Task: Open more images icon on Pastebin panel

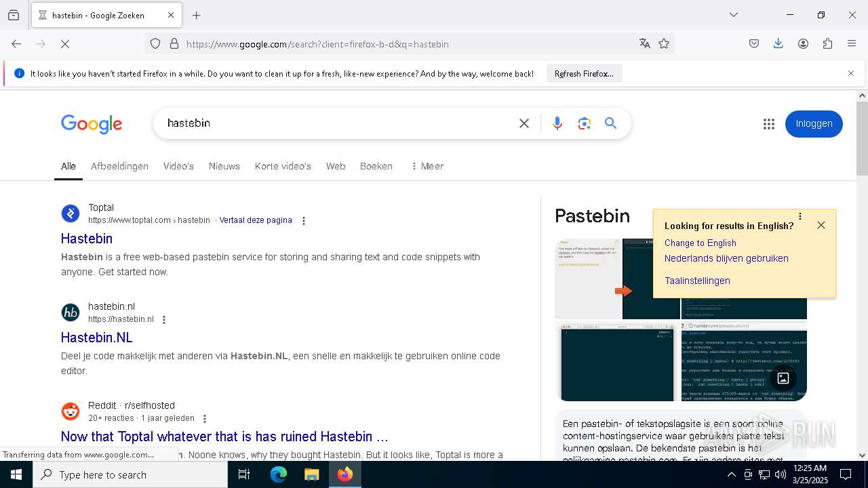Action: pos(783,378)
